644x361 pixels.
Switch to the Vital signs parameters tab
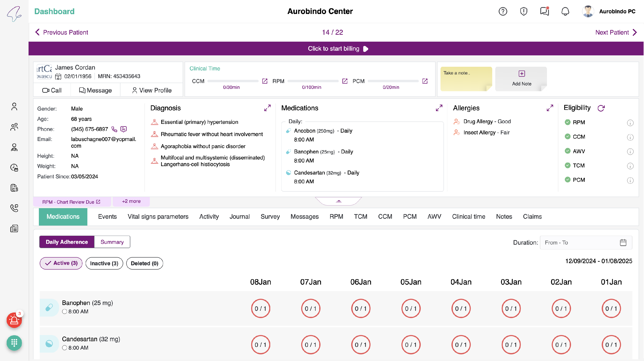point(158,217)
